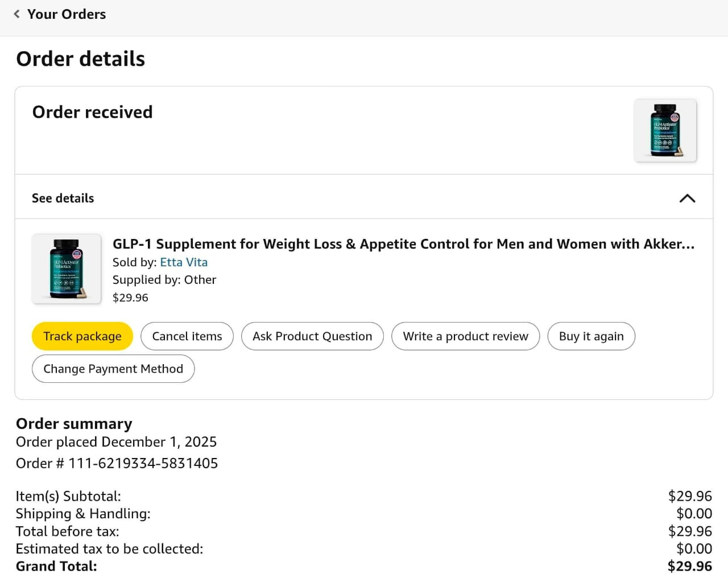
Task: Click the Order details page title
Action: 80,59
